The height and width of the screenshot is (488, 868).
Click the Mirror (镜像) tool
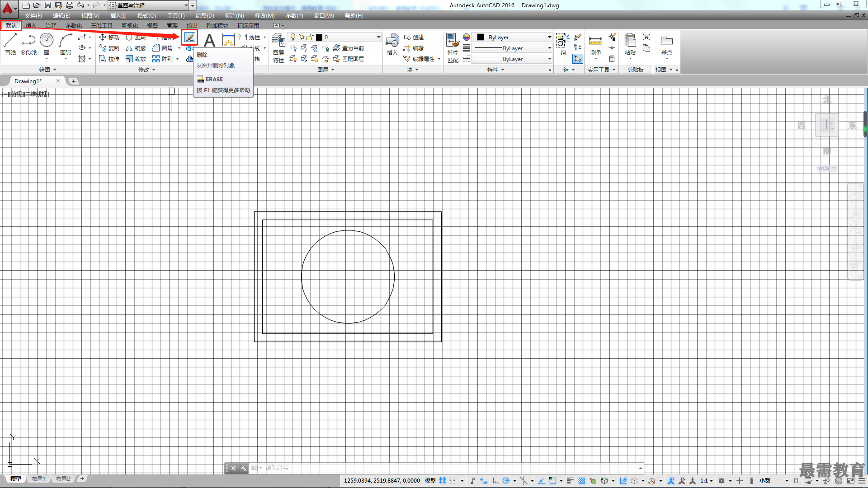(x=136, y=48)
